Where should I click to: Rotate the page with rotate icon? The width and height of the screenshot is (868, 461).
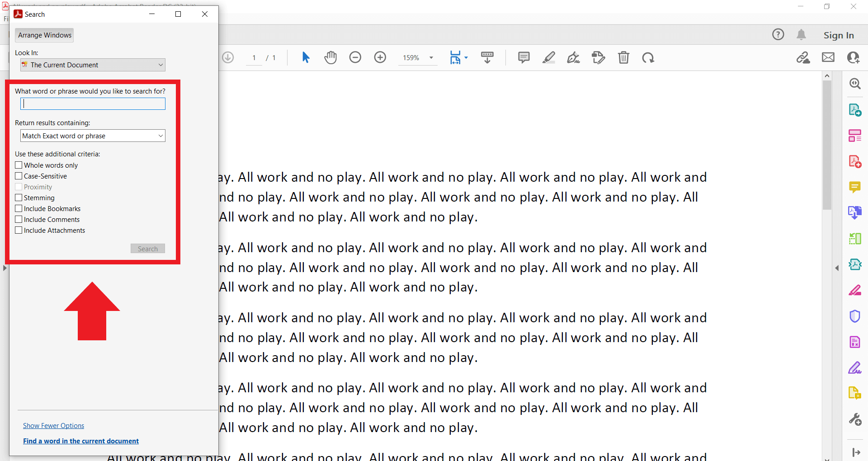[x=648, y=57]
